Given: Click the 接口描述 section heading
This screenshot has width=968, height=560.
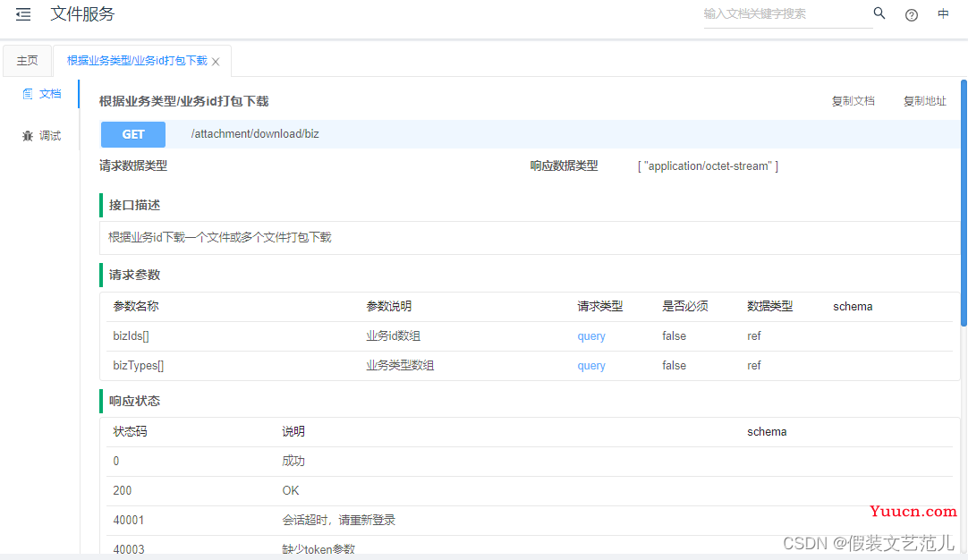Looking at the screenshot, I should pos(134,205).
